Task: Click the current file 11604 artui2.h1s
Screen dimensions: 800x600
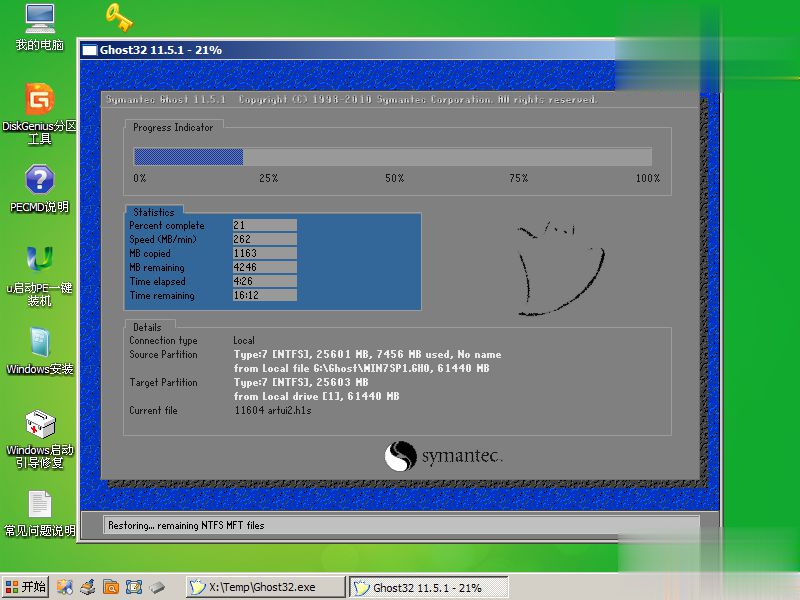Action: [x=272, y=410]
